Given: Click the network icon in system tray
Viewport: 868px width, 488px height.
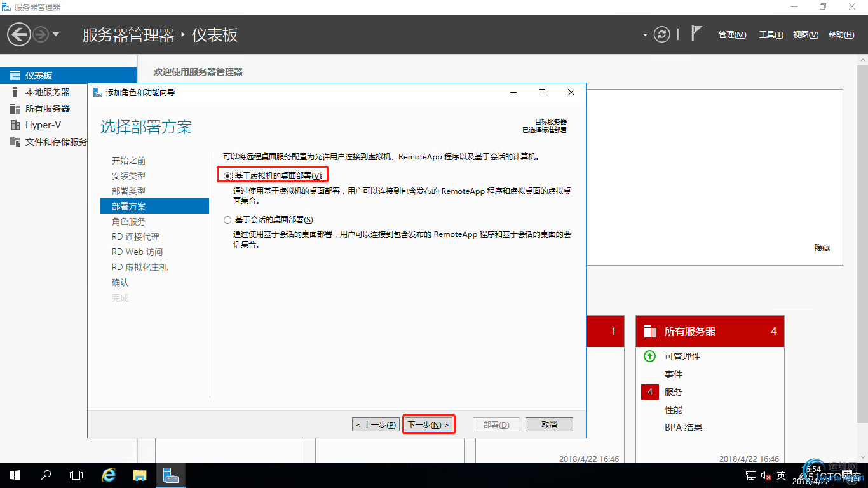Looking at the screenshot, I should click(x=750, y=475).
